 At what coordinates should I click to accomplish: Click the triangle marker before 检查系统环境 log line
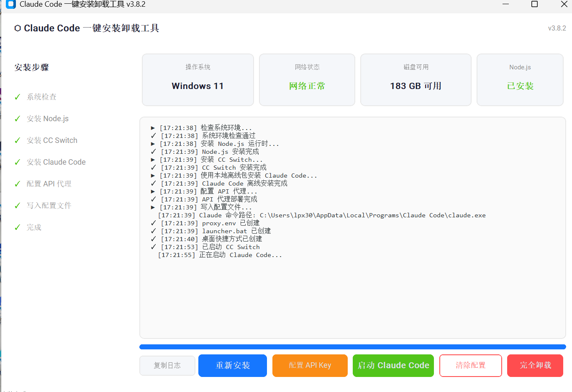(153, 128)
